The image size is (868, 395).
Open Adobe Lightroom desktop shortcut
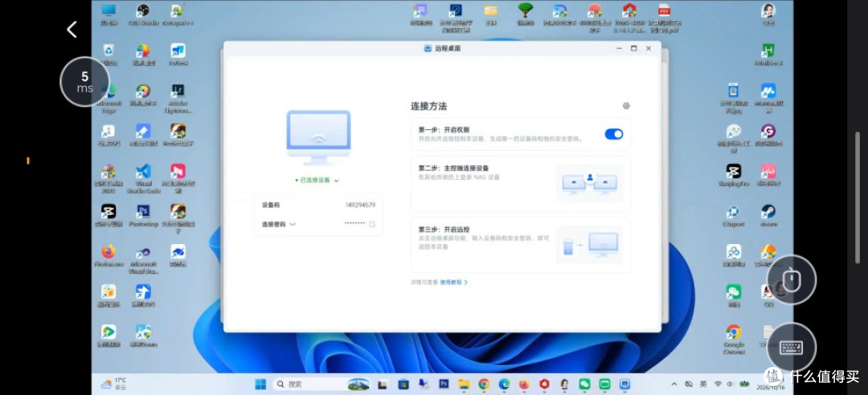178,99
